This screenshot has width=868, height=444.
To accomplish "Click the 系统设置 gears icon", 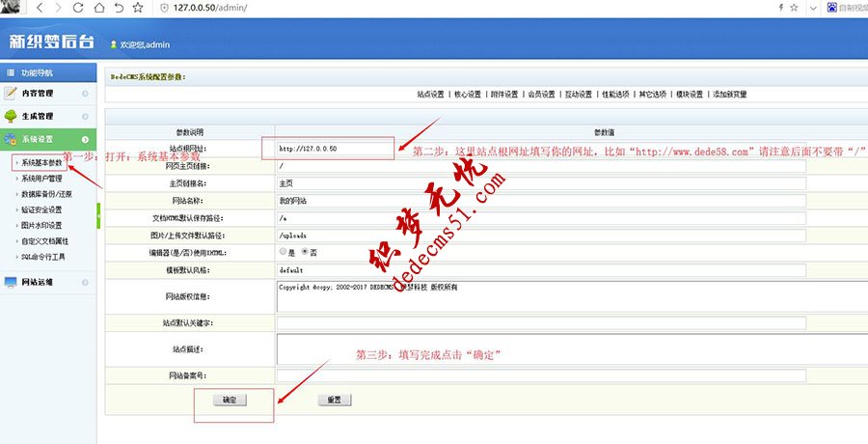I will pos(11,139).
